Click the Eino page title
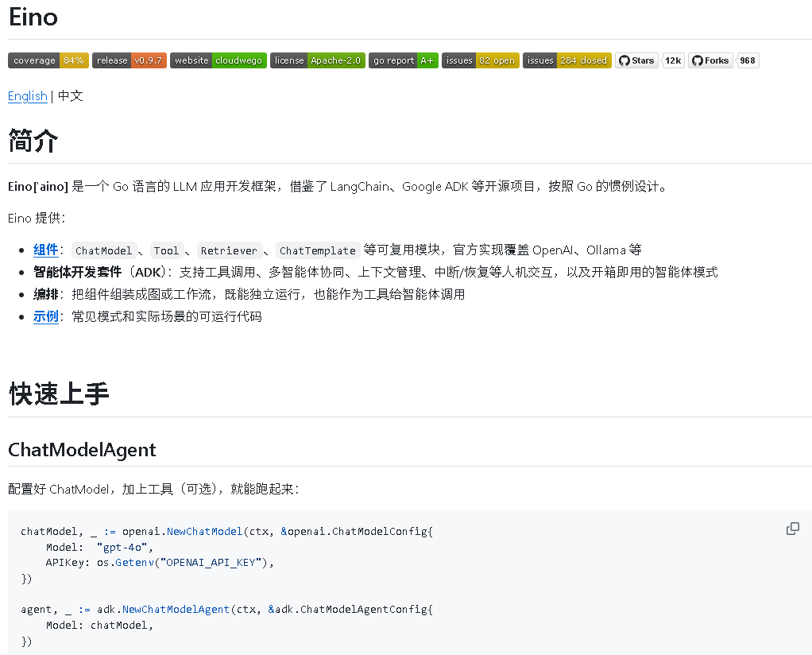 pyautogui.click(x=33, y=17)
